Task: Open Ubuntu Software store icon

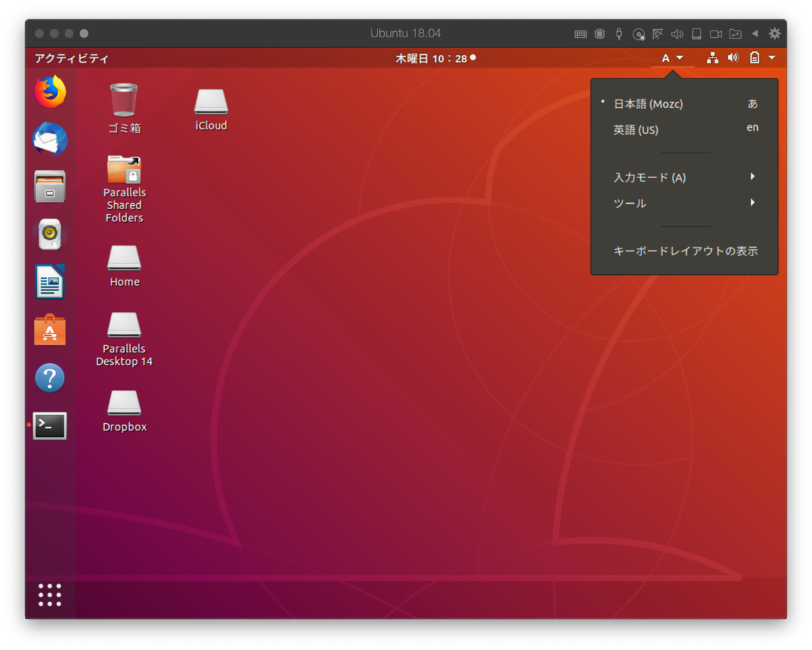Action: (50, 330)
